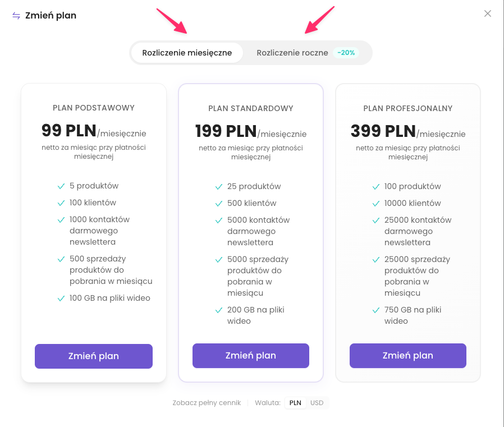Click the -20% discount badge
The height and width of the screenshot is (427, 504).
point(346,53)
